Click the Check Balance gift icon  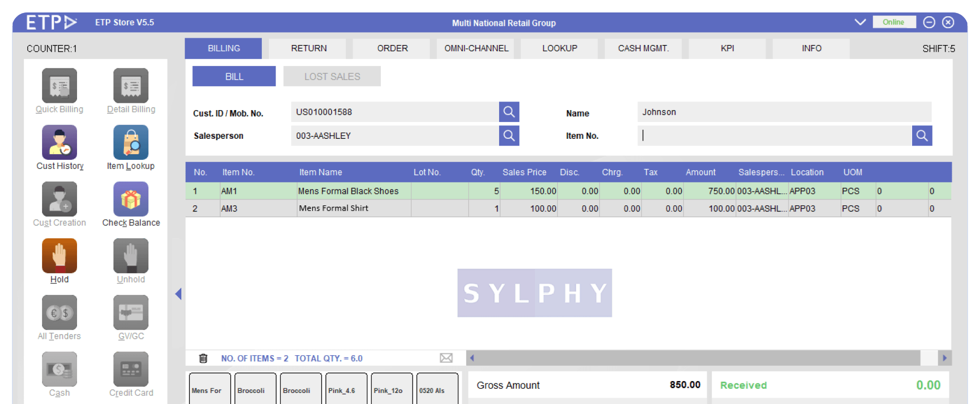tap(131, 199)
